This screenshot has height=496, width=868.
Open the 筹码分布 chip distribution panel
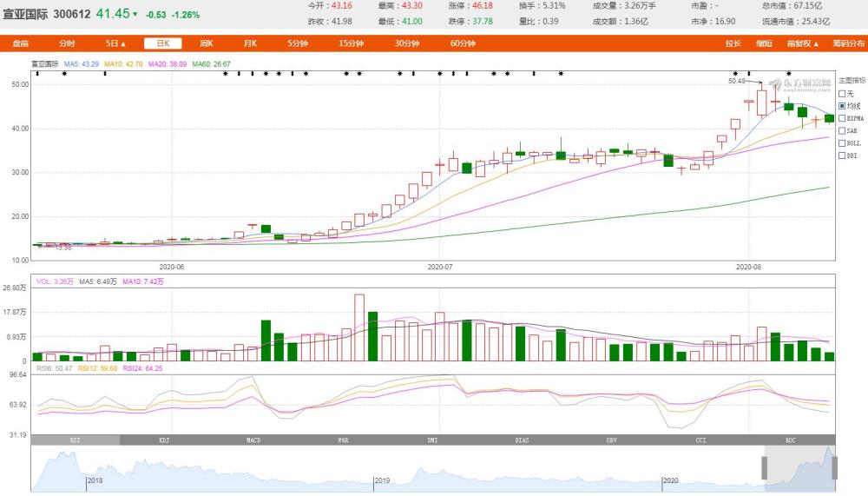(849, 43)
